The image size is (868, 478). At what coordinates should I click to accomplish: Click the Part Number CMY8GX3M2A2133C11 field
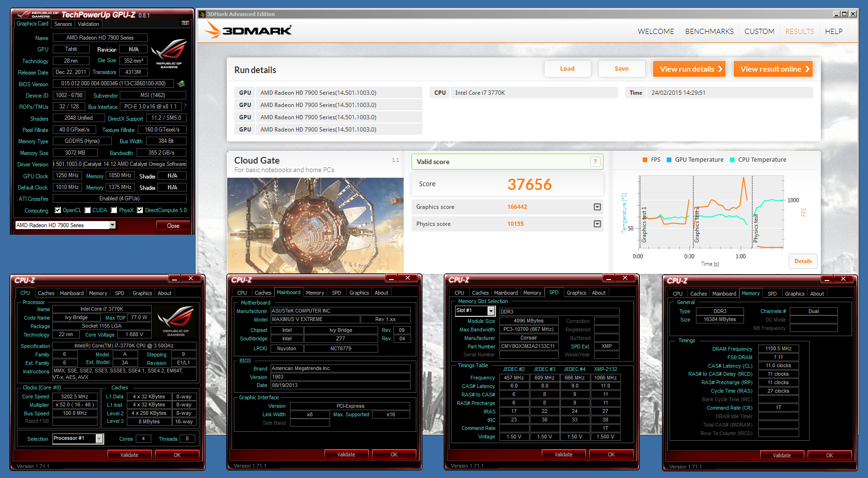[x=529, y=346]
